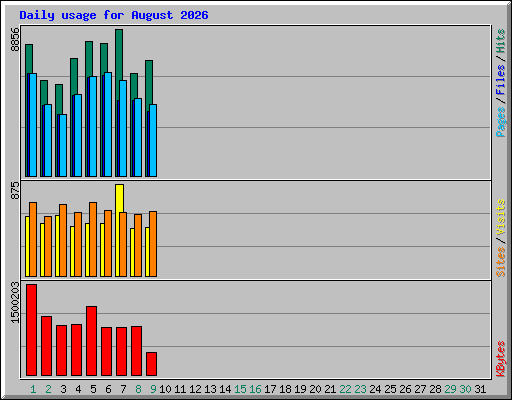
Task: Click the 8856 hits axis label
Action: coord(15,40)
